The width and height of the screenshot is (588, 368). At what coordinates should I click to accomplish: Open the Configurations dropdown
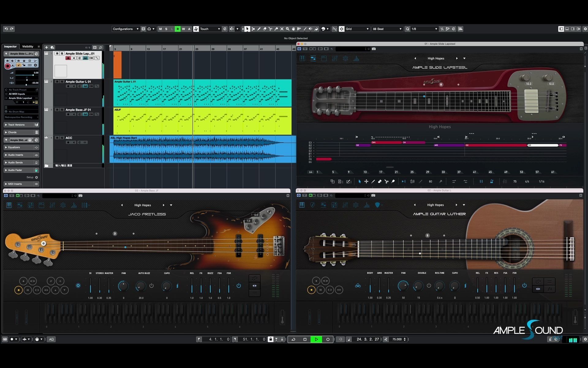point(126,29)
